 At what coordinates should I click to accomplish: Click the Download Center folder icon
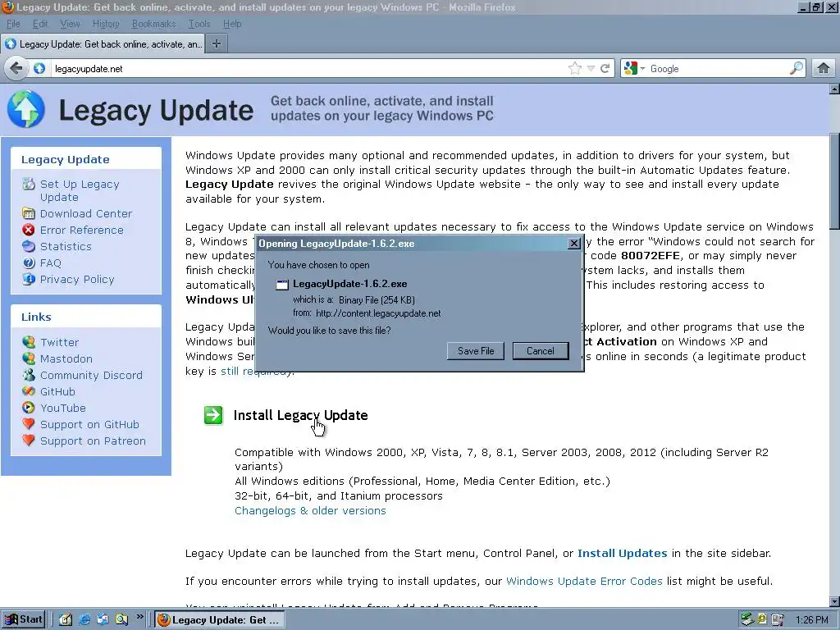coord(29,213)
